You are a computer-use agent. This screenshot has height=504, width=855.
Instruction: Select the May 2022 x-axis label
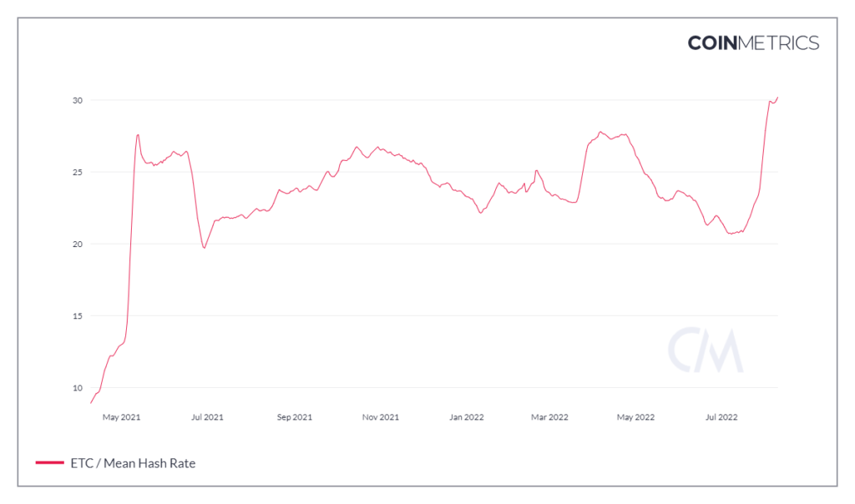635,416
